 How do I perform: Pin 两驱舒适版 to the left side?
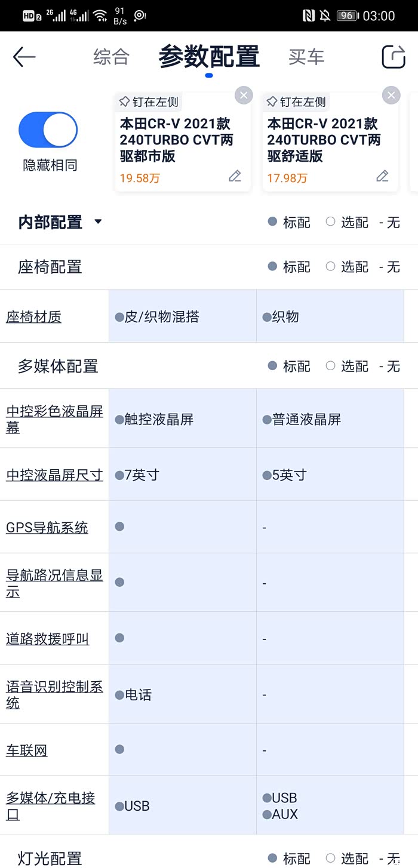(296, 102)
